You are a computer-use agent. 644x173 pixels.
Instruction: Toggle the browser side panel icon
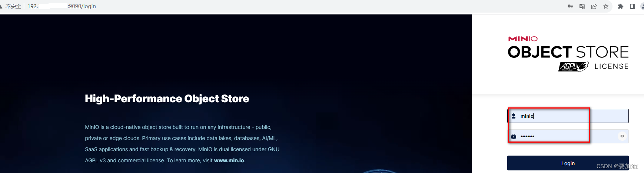pyautogui.click(x=633, y=6)
